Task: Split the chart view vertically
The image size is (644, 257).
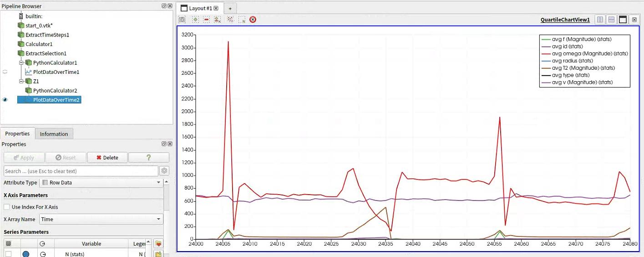Action: [x=612, y=20]
